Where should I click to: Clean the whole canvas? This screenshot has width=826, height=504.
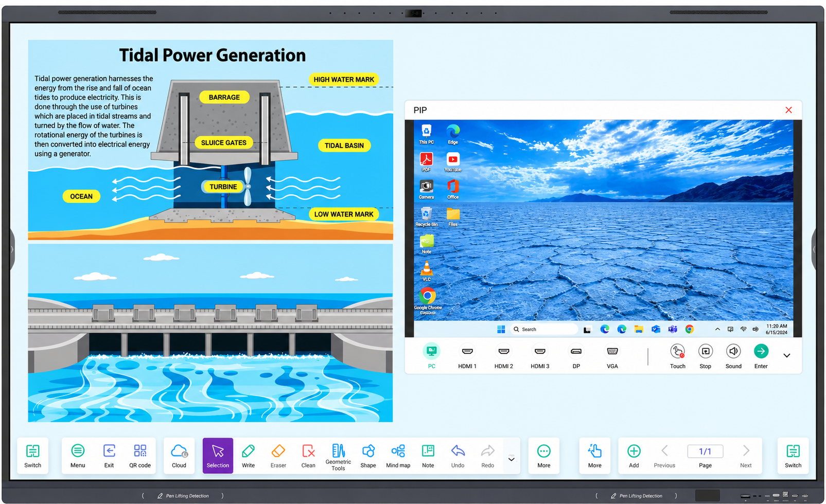[308, 456]
